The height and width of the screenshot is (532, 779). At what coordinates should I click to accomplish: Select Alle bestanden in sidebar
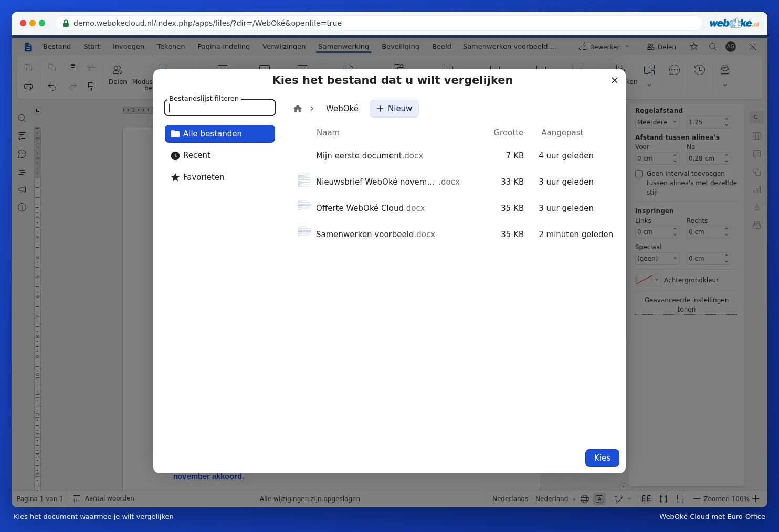[x=220, y=134]
